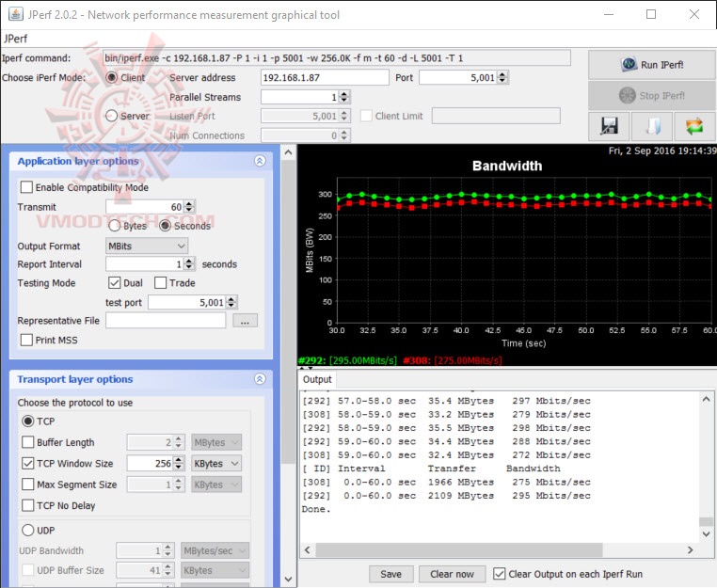Open the UDP Bandwidth MBytes/sec dropdown

pyautogui.click(x=215, y=550)
